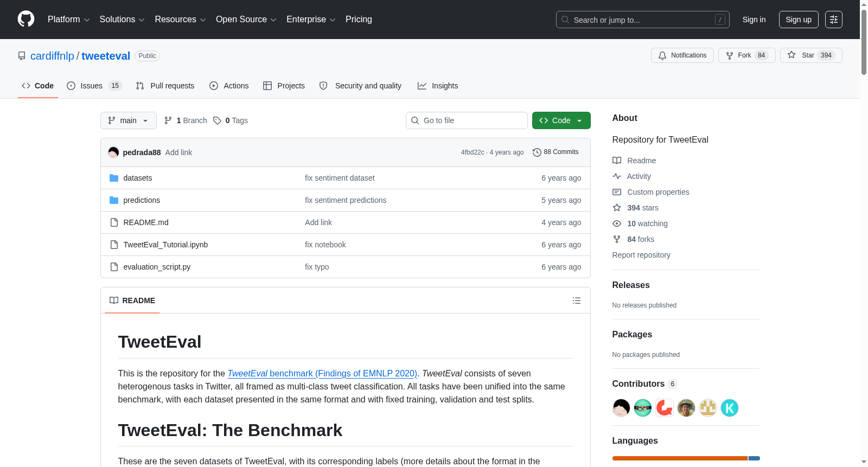View the 1 Branch list

coord(186,120)
